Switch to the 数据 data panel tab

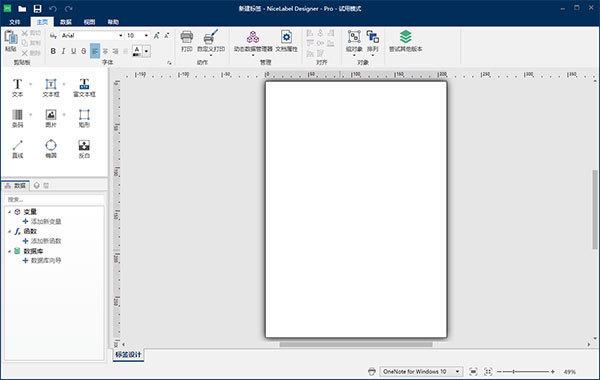click(x=16, y=186)
